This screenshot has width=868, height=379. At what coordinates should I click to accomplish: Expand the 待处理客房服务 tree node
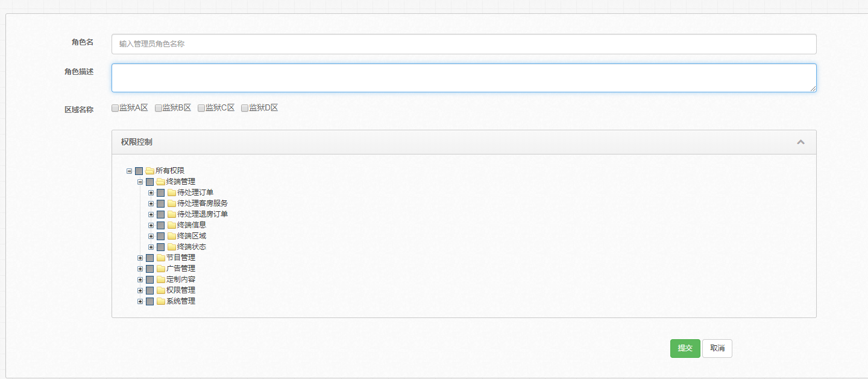pyautogui.click(x=151, y=203)
